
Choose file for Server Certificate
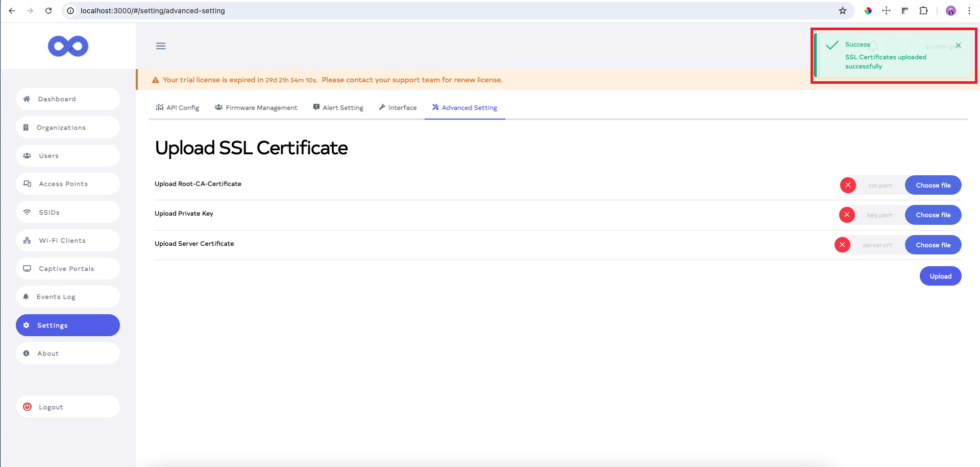933,245
